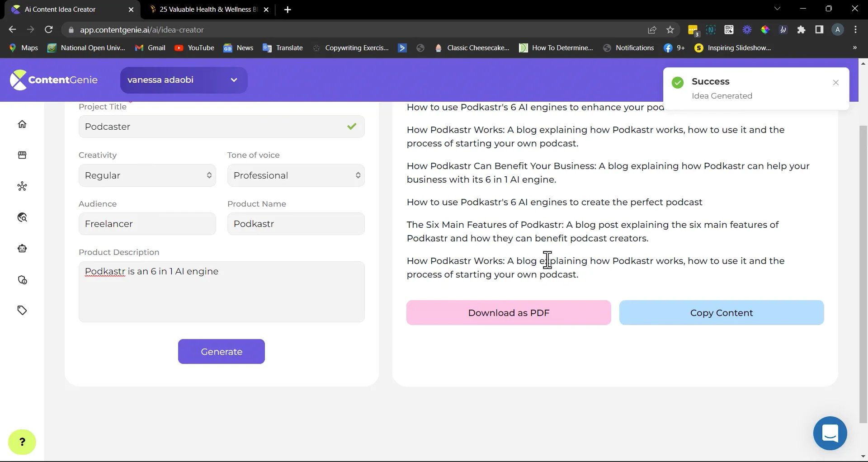Close the Ai Content Idea Creator tab
Screen dimensions: 868x462
[131, 9]
